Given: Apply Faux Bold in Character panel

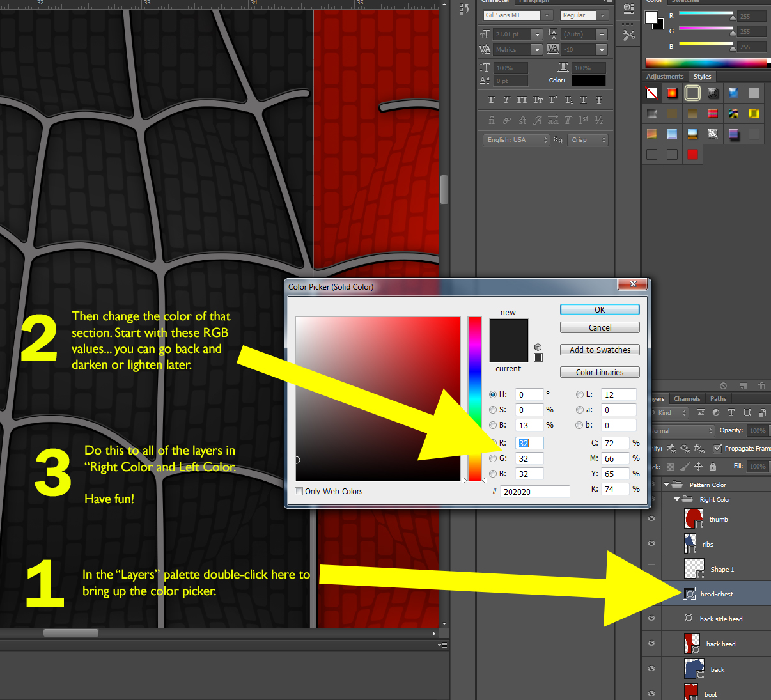Looking at the screenshot, I should pyautogui.click(x=491, y=100).
